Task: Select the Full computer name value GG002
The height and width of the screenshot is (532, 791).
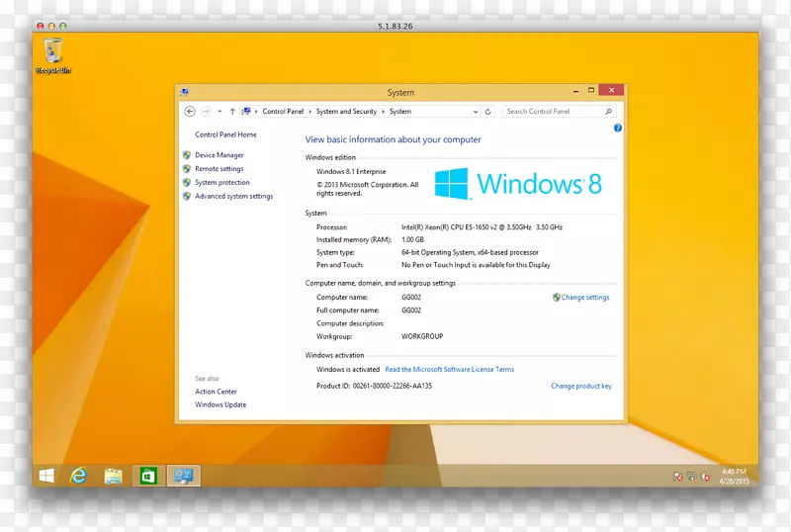Action: 411,310
